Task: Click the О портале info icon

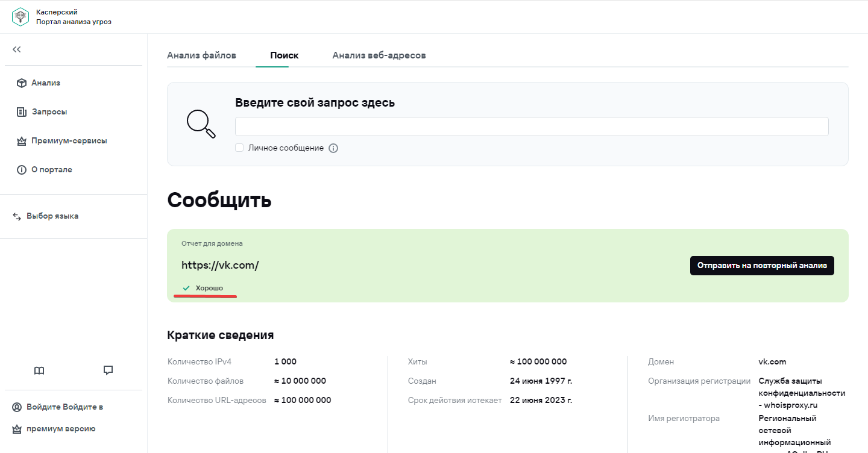Action: click(x=22, y=170)
